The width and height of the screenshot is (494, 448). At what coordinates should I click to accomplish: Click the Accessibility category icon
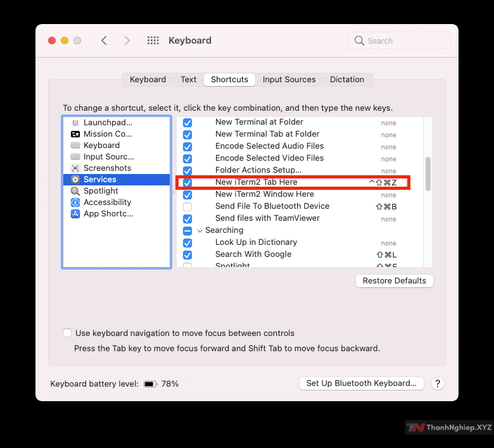click(75, 202)
